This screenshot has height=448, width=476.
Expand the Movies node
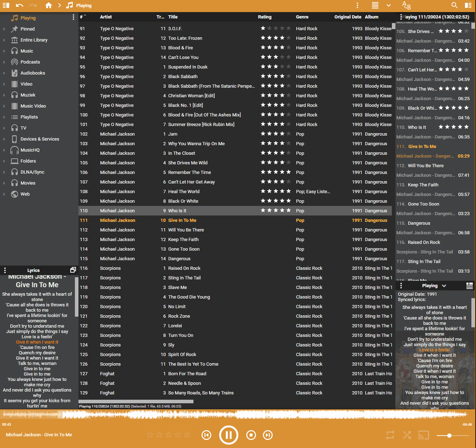pos(4,183)
